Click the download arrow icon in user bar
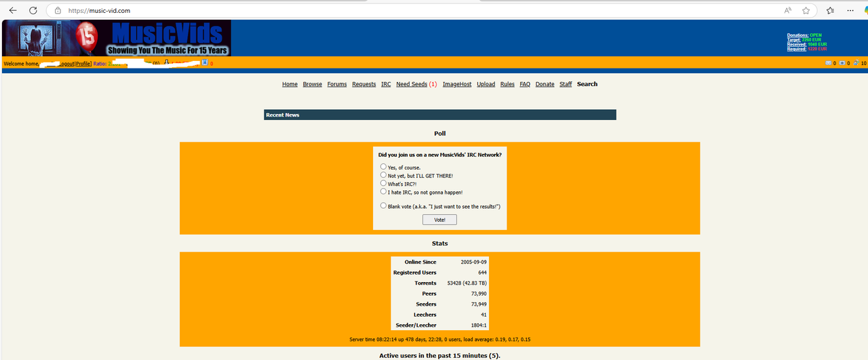This screenshot has height=360, width=868. pyautogui.click(x=166, y=63)
